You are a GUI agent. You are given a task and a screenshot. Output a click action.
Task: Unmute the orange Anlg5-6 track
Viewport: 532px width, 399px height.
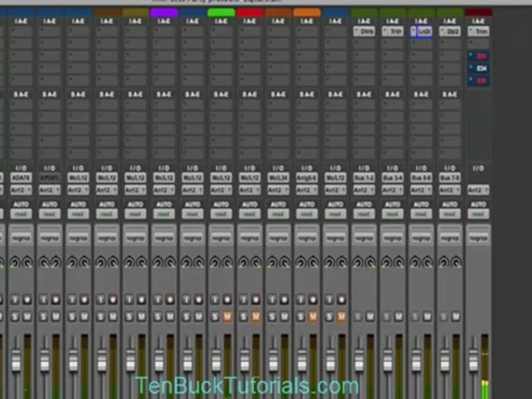[313, 317]
